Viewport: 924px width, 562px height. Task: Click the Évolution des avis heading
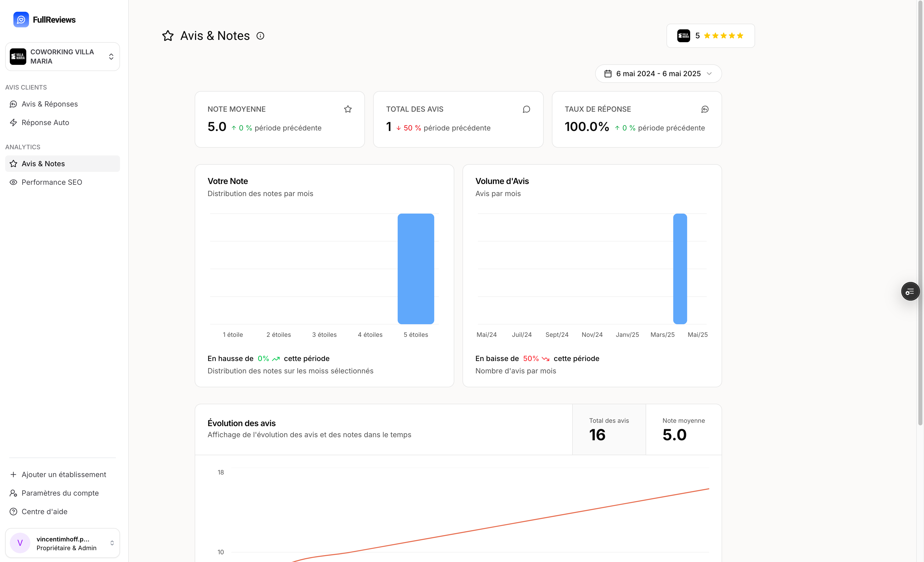tap(242, 423)
